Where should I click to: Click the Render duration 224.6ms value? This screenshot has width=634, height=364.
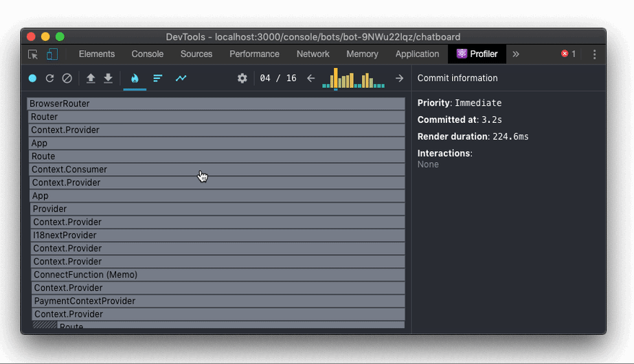[x=510, y=137]
